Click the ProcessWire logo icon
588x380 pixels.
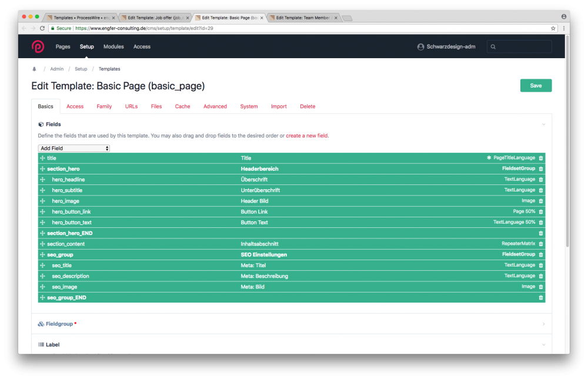pos(38,46)
